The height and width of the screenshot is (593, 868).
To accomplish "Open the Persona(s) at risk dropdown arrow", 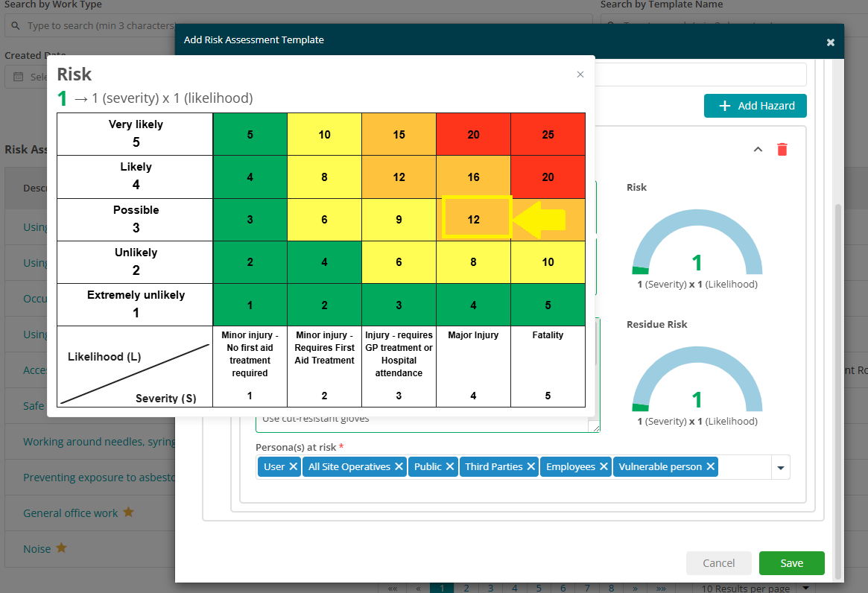I will click(781, 467).
